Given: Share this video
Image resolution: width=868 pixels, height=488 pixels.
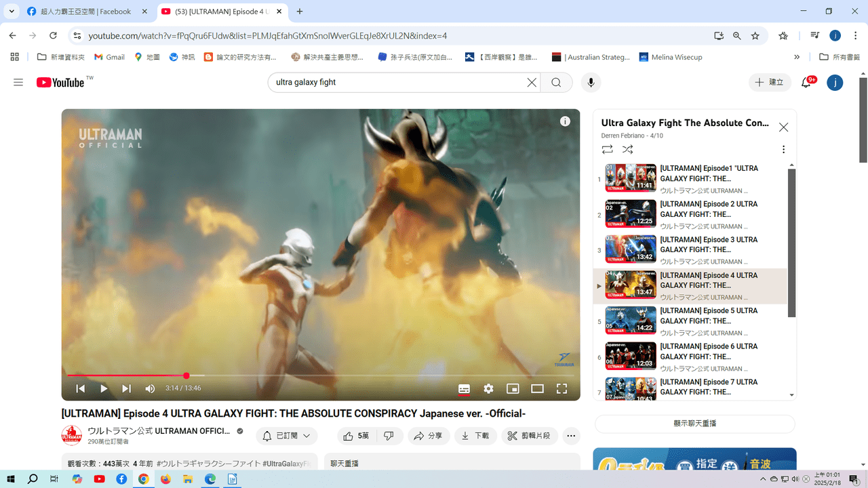Looking at the screenshot, I should pyautogui.click(x=428, y=436).
